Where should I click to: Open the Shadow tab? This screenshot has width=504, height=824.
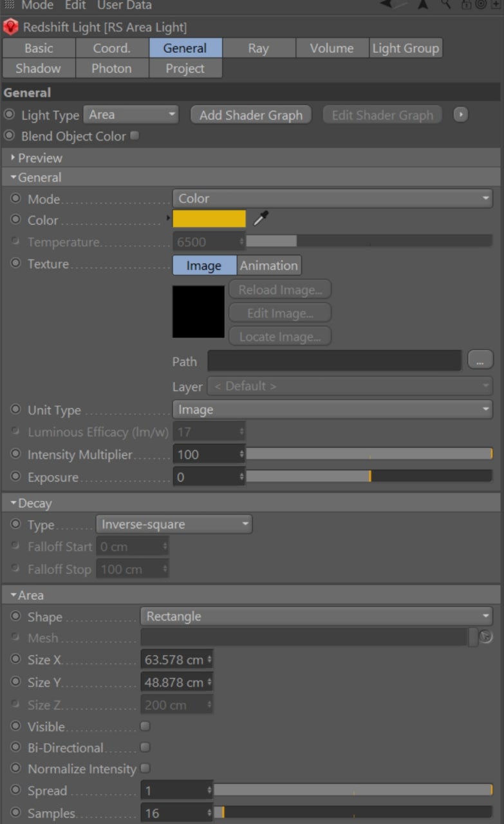[39, 68]
